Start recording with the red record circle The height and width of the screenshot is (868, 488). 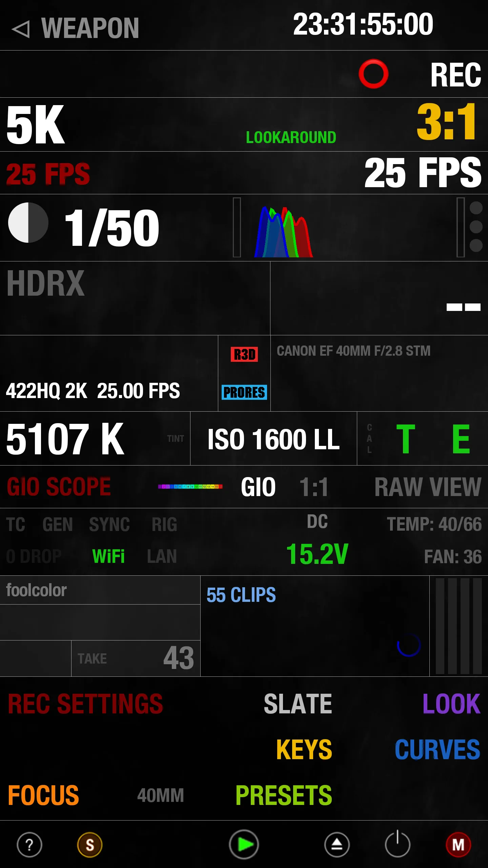373,74
